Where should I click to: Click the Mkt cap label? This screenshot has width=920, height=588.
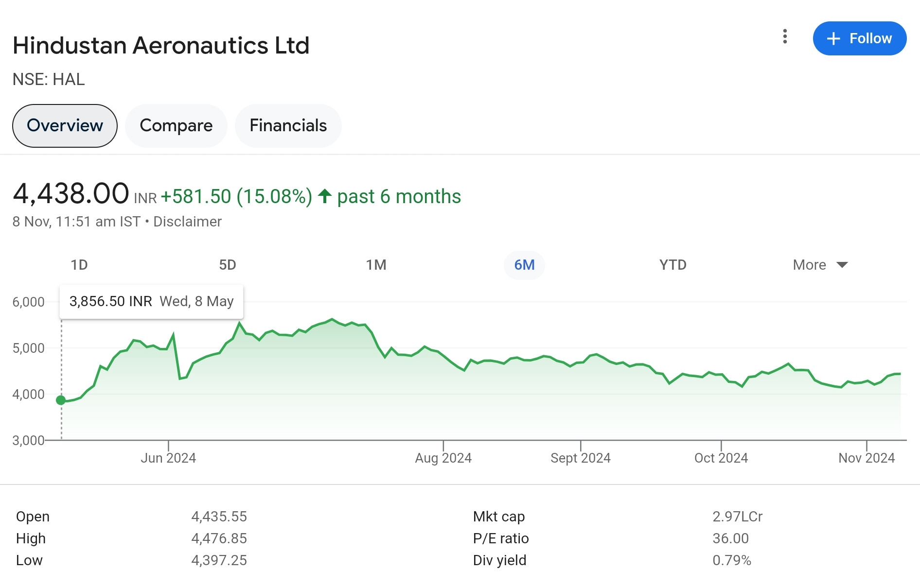pyautogui.click(x=499, y=516)
